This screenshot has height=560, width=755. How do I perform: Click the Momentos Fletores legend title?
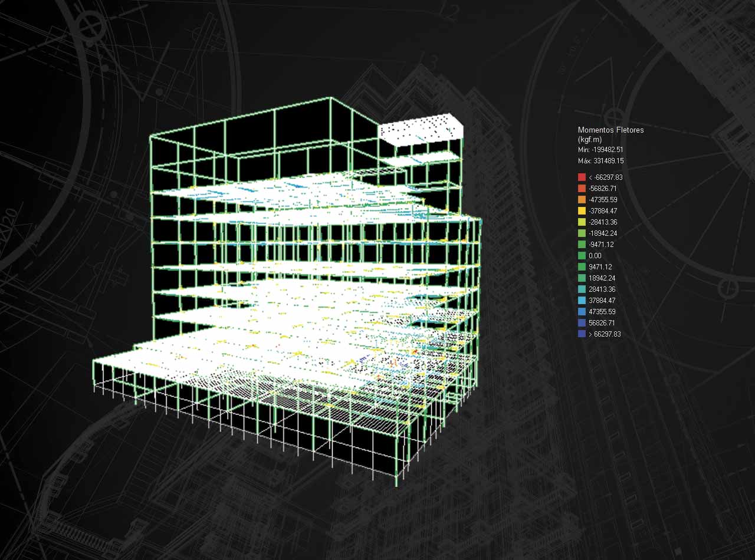(x=610, y=130)
